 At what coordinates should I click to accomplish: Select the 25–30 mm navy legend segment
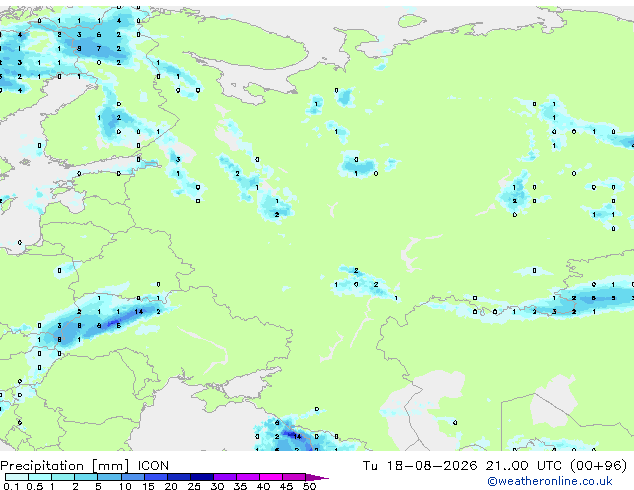[202, 477]
